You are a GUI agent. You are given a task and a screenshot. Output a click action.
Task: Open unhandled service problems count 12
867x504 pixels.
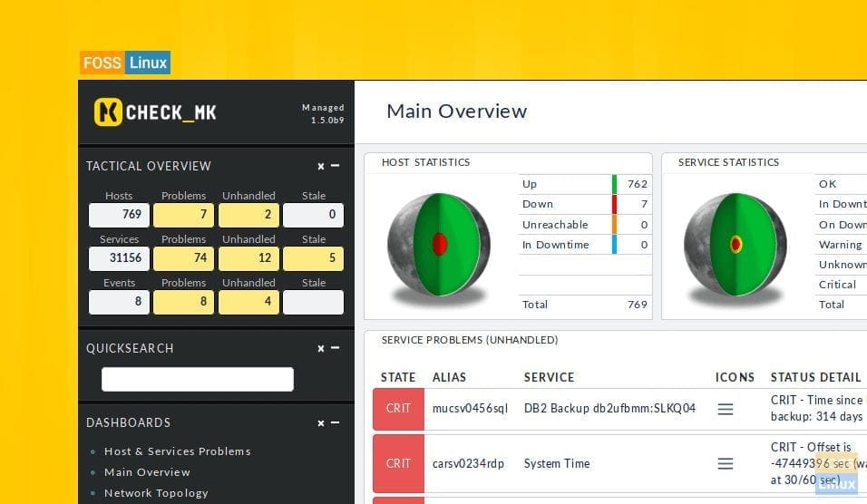pyautogui.click(x=248, y=258)
